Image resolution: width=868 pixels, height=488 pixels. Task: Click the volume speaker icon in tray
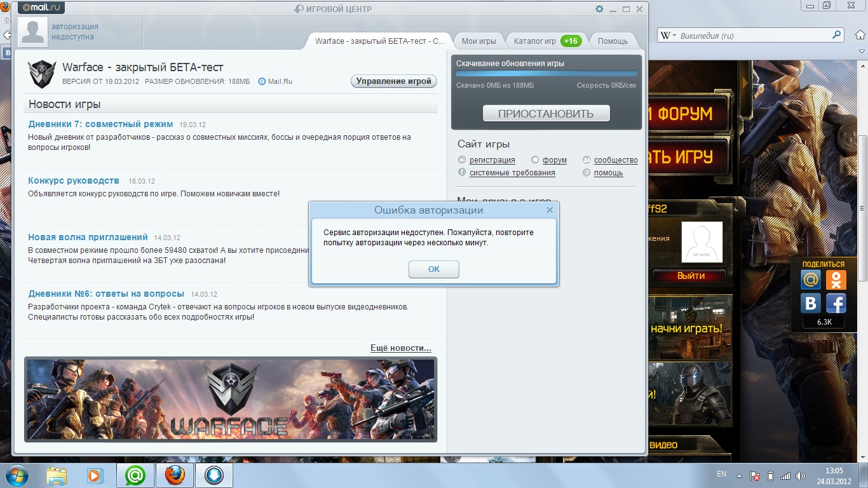pyautogui.click(x=801, y=475)
